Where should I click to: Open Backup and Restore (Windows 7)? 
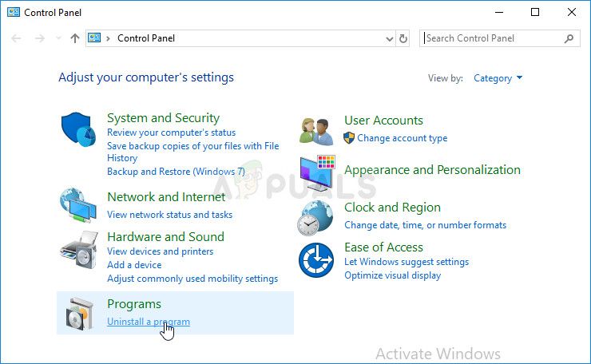tap(176, 172)
